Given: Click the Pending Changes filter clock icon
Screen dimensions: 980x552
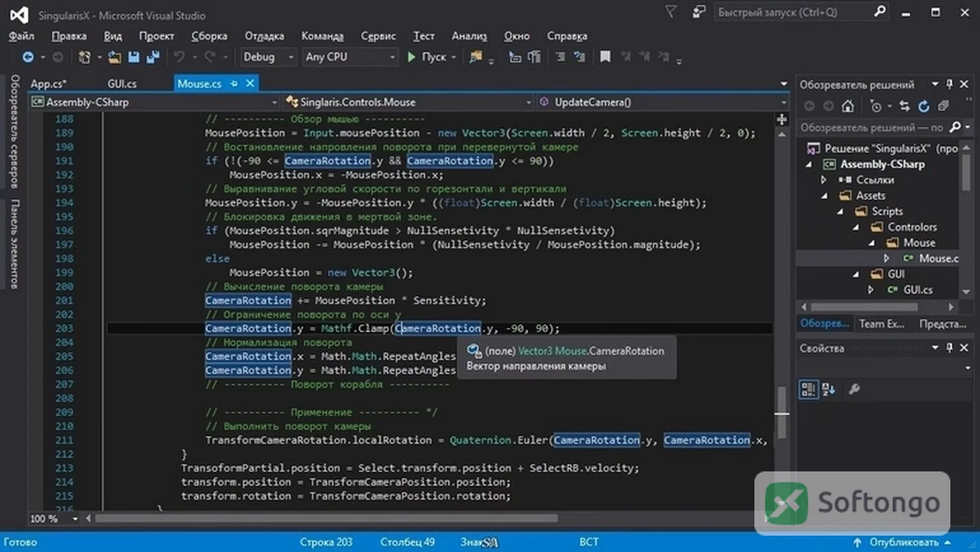Looking at the screenshot, I should [876, 106].
